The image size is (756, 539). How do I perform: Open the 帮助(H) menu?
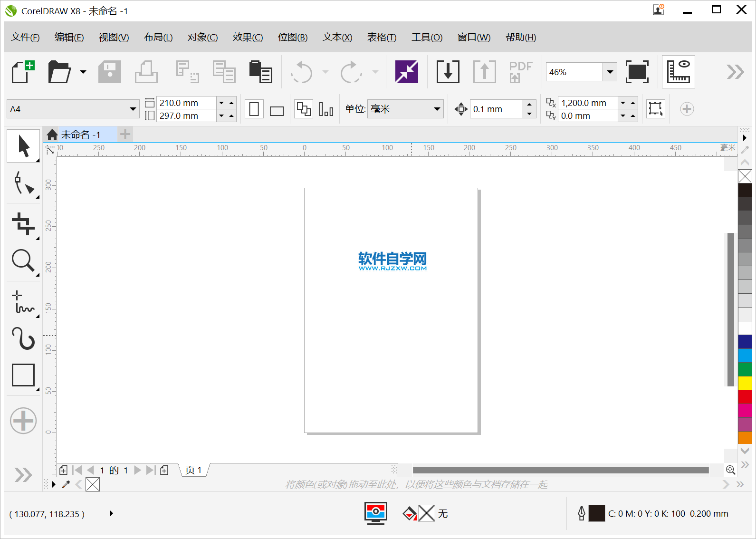point(521,37)
